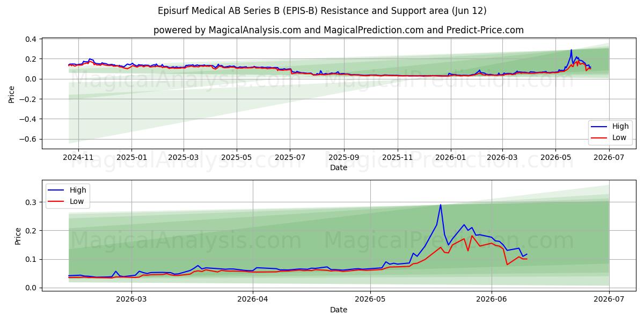Viewport: 644px width, 322px height.
Task: Click 'Low' in the upper chart legend
Action: click(x=619, y=137)
